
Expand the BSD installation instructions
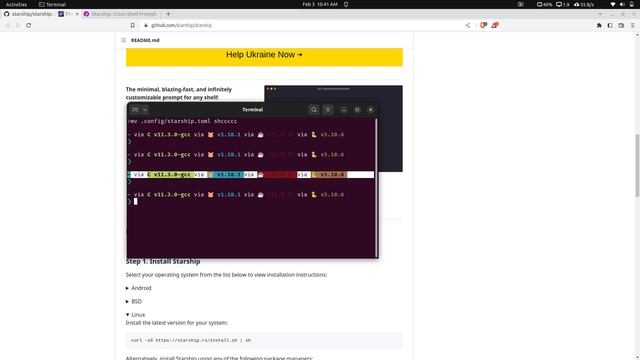point(133,302)
